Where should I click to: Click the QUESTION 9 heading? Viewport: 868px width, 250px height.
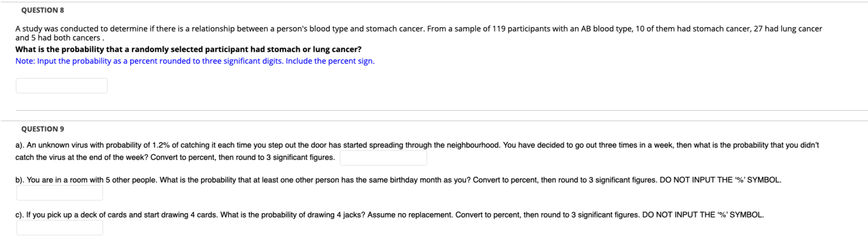(39, 129)
